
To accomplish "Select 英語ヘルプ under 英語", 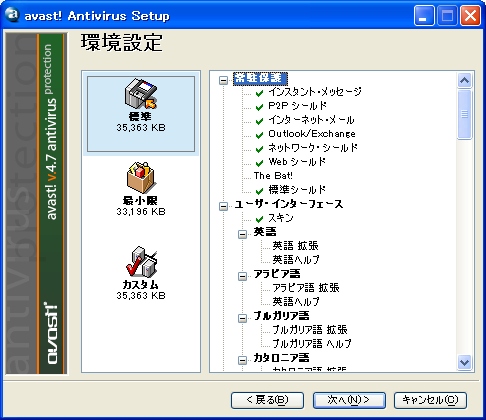I will click(296, 260).
